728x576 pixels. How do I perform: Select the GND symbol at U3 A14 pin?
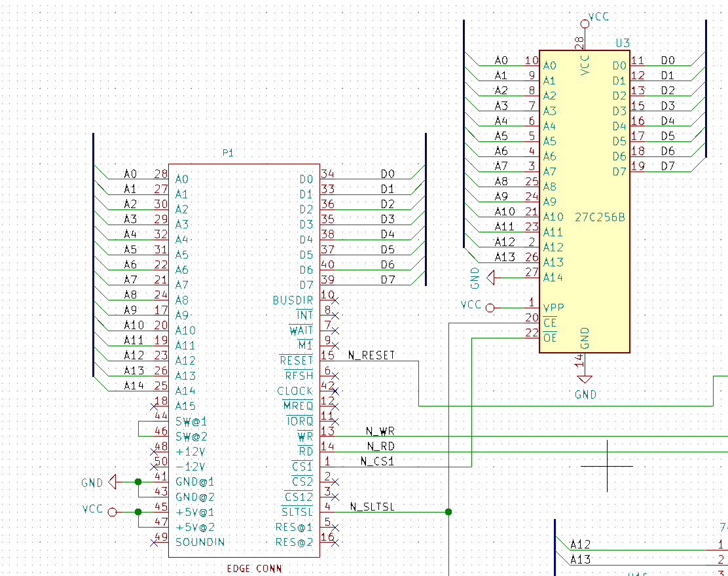(490, 278)
